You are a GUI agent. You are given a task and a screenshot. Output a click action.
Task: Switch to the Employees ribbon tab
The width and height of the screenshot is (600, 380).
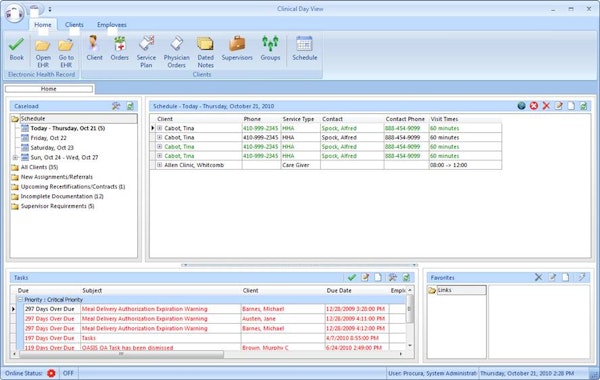112,24
